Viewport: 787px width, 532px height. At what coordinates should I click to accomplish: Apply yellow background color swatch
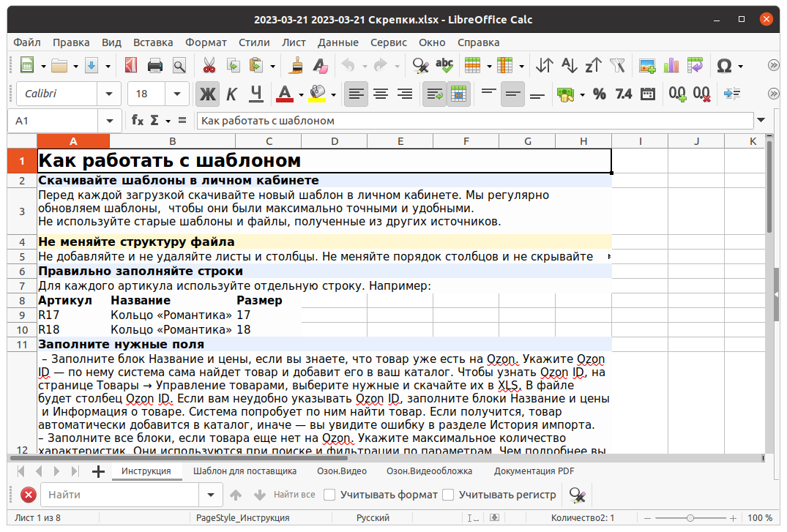click(317, 94)
